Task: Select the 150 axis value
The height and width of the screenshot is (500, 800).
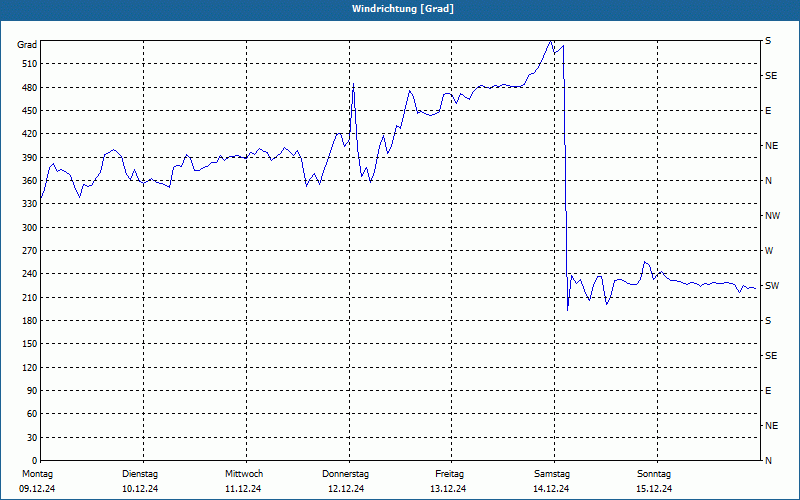Action: click(x=30, y=343)
